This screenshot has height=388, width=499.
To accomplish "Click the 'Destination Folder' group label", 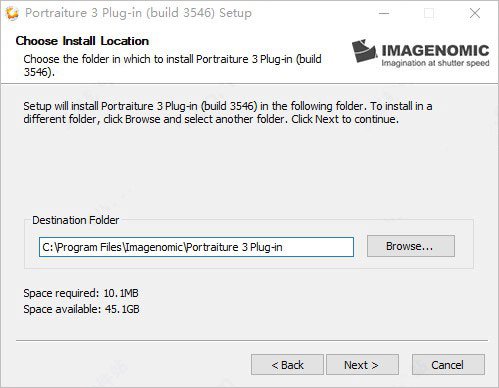I will tap(76, 220).
